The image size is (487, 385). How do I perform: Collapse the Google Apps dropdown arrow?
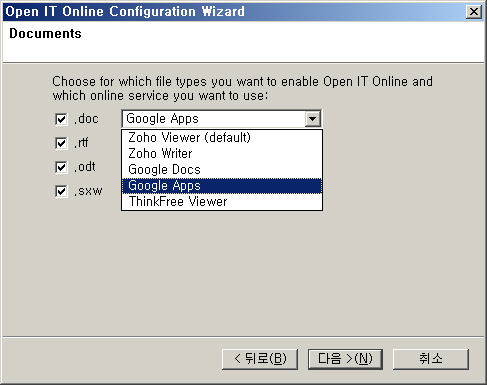click(313, 119)
